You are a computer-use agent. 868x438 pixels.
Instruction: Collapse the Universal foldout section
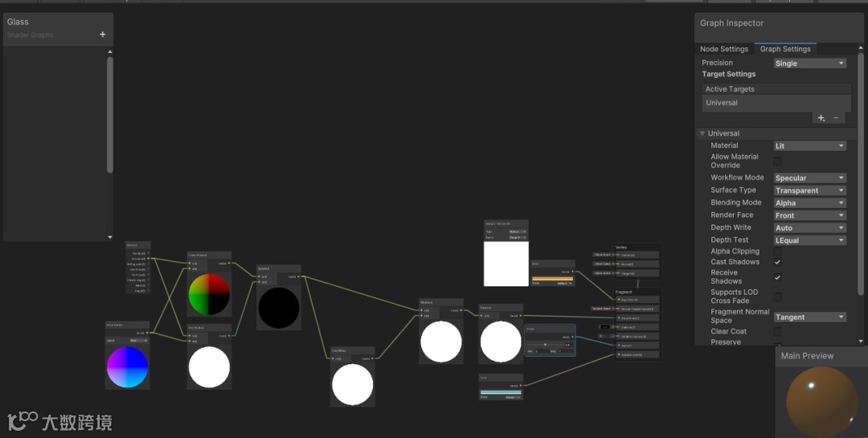702,133
